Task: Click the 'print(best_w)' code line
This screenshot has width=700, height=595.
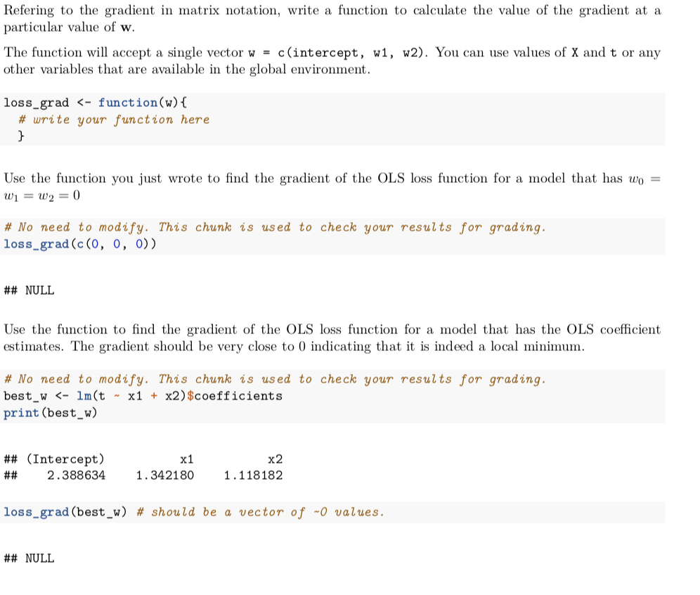Action: pyautogui.click(x=51, y=412)
